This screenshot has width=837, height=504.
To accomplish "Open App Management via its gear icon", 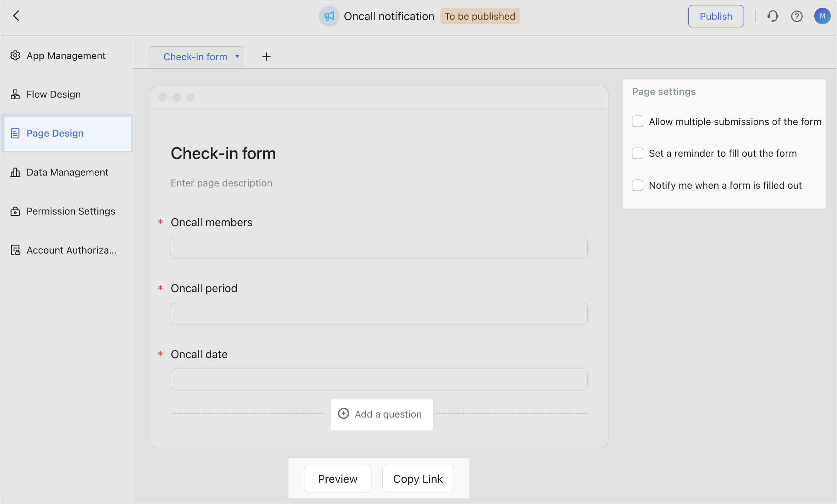I will click(x=15, y=55).
